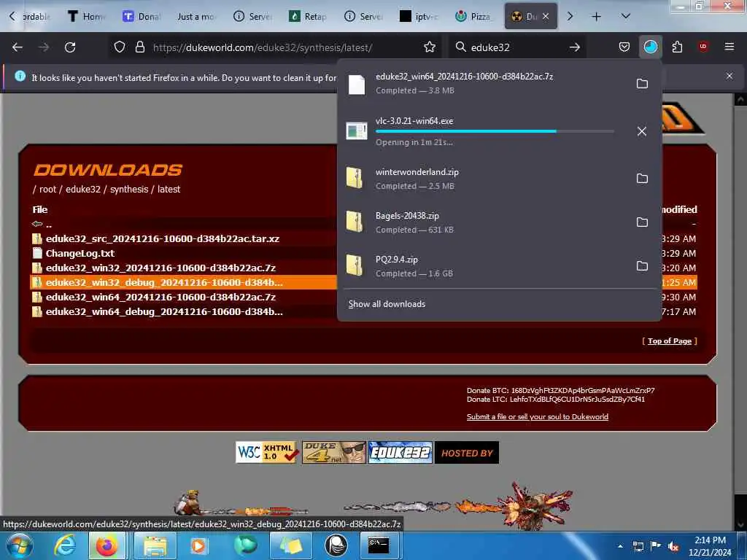Screen dimensions: 747x560
Task: Click the Hosted By badge
Action: click(467, 452)
